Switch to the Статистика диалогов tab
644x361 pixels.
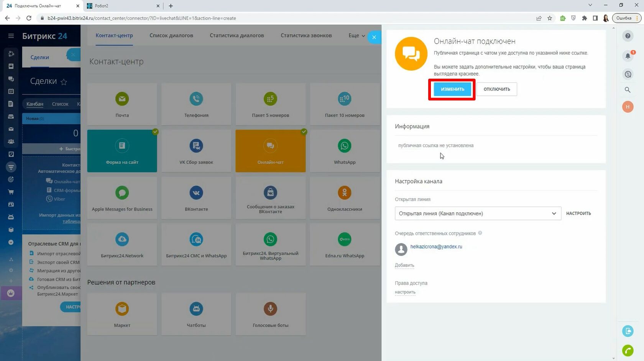[237, 36]
